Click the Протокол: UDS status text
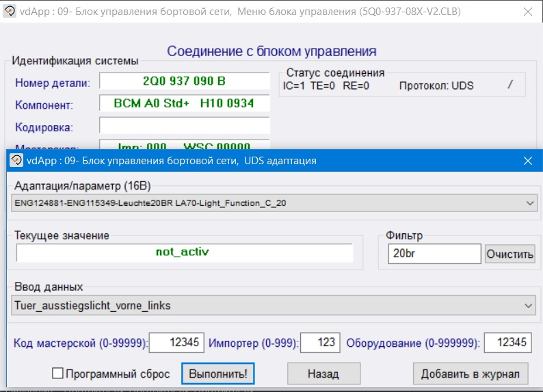Image resolution: width=543 pixels, height=392 pixels. pyautogui.click(x=436, y=86)
